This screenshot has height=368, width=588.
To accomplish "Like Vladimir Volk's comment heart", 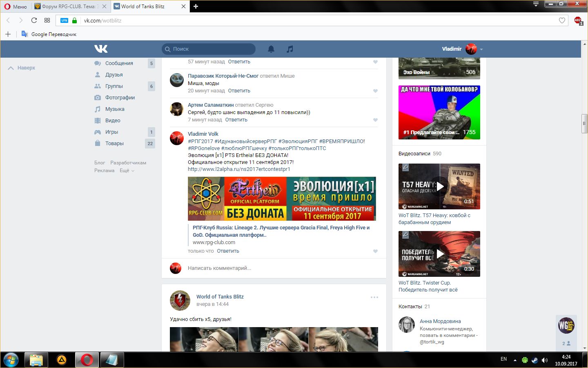I will pos(375,251).
